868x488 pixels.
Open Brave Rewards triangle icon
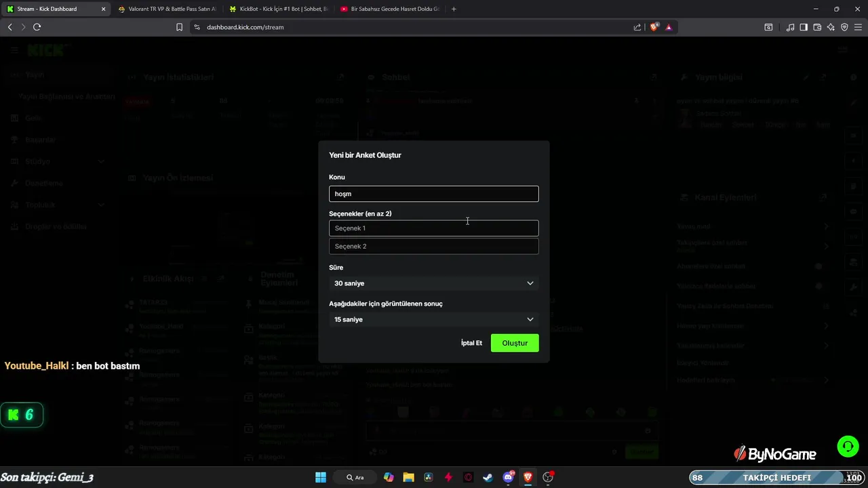pos(669,27)
